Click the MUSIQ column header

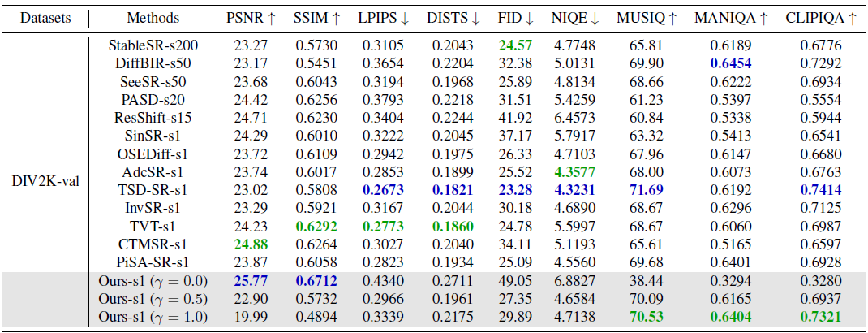click(647, 19)
